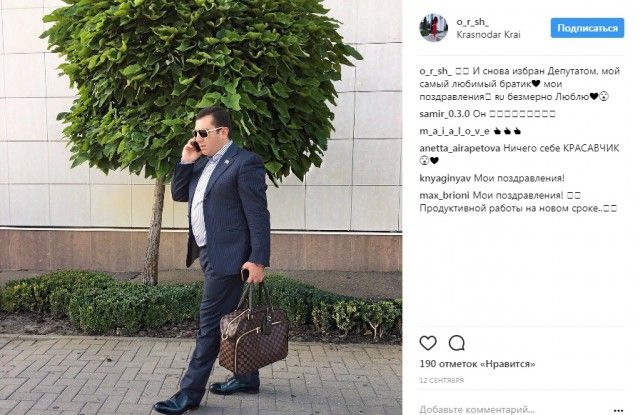640x415 pixels.
Task: Open Krasnodar Krai location link
Action: 488,35
